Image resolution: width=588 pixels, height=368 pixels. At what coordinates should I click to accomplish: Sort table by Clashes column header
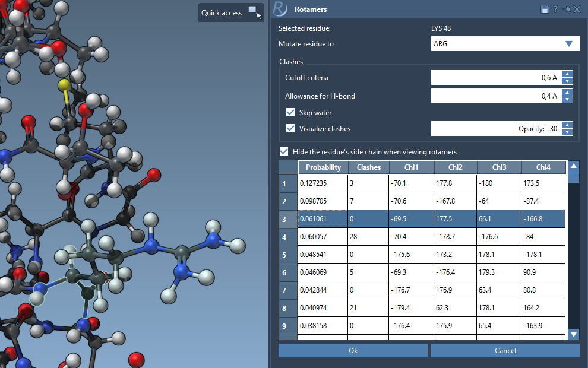click(368, 167)
